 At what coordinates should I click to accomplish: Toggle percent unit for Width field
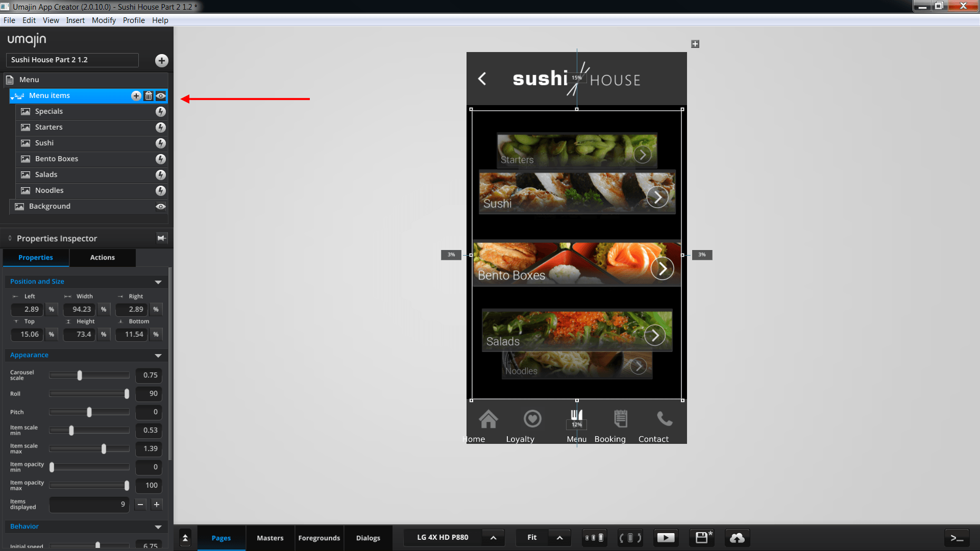pyautogui.click(x=104, y=309)
